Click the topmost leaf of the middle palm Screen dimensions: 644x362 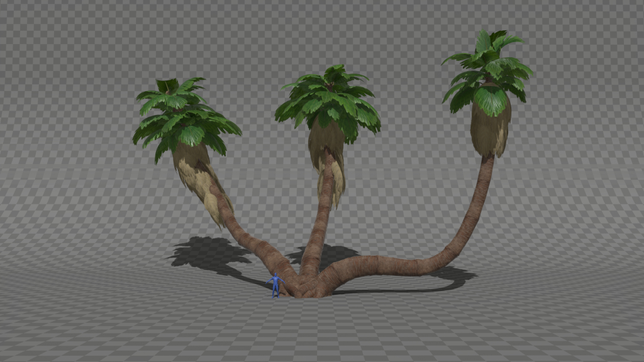[x=335, y=70]
